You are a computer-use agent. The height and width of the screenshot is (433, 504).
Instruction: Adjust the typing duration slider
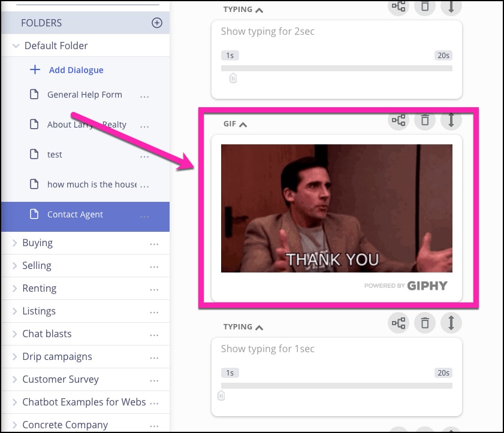[336, 68]
